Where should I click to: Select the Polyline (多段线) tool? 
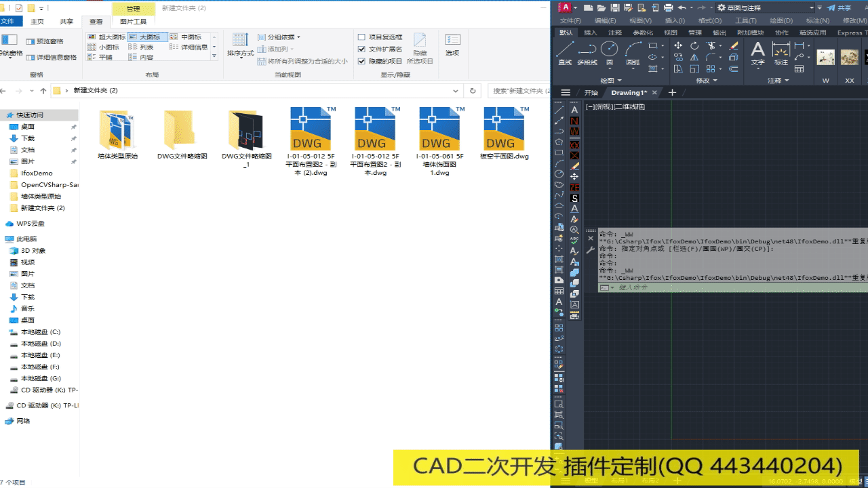coord(587,53)
